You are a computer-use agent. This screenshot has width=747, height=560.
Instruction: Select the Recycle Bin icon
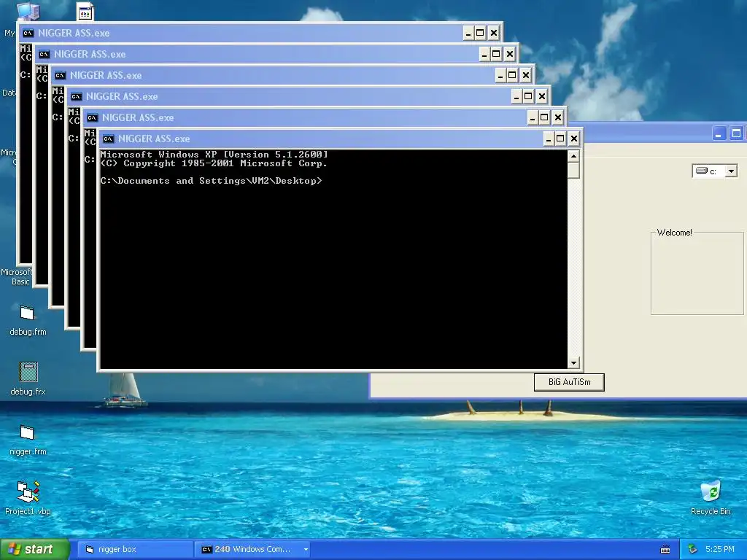pos(711,498)
